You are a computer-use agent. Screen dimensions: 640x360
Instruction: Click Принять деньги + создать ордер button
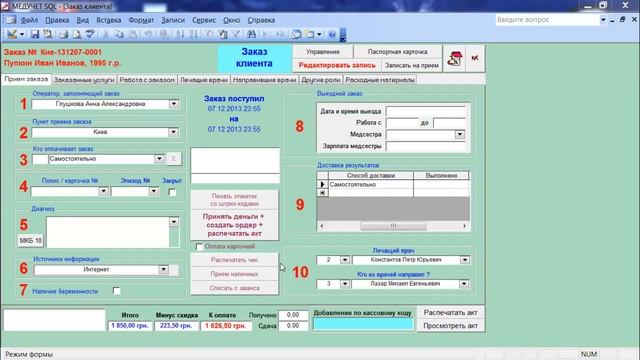point(234,225)
